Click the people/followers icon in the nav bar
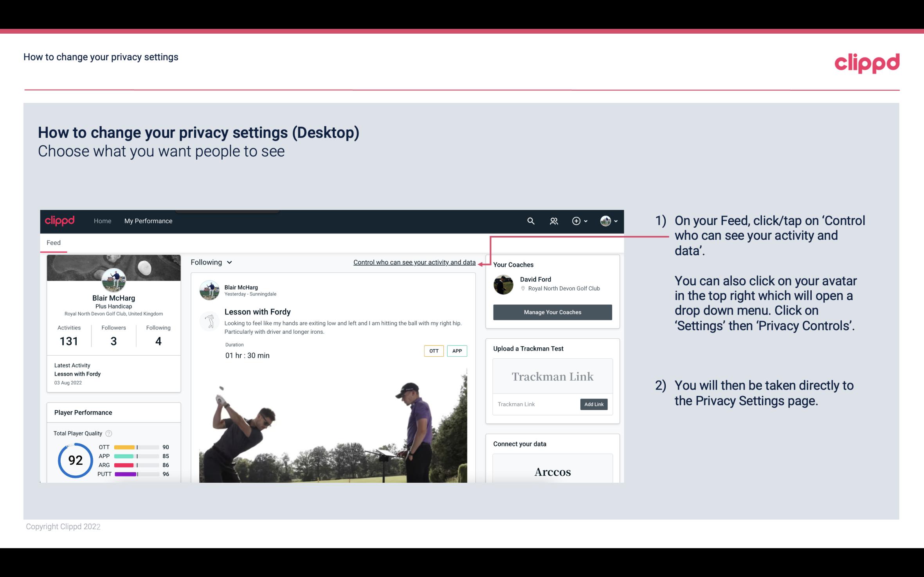This screenshot has width=924, height=577. coord(555,221)
